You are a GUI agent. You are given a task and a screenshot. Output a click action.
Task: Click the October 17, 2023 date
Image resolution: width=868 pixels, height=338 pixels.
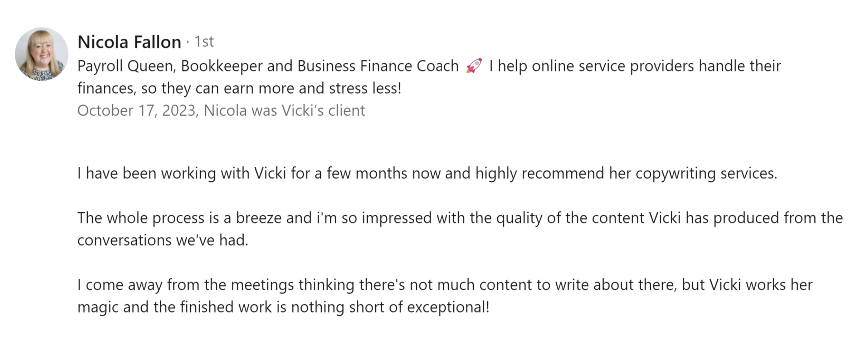click(137, 111)
